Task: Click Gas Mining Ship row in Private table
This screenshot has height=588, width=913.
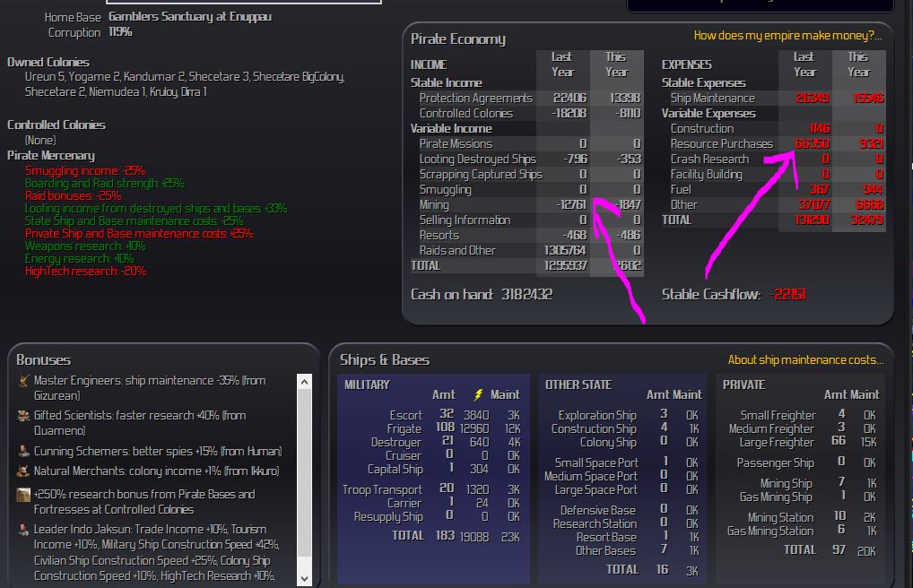Action: [801, 497]
